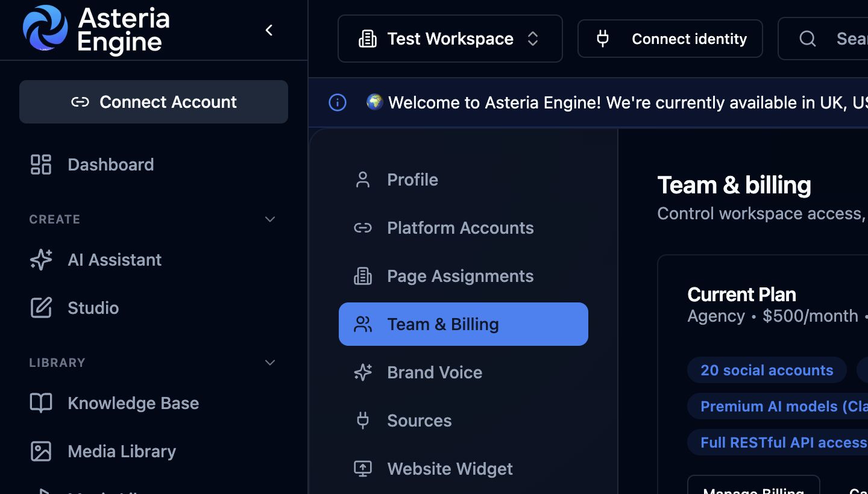Click the search magnifier icon

(808, 39)
